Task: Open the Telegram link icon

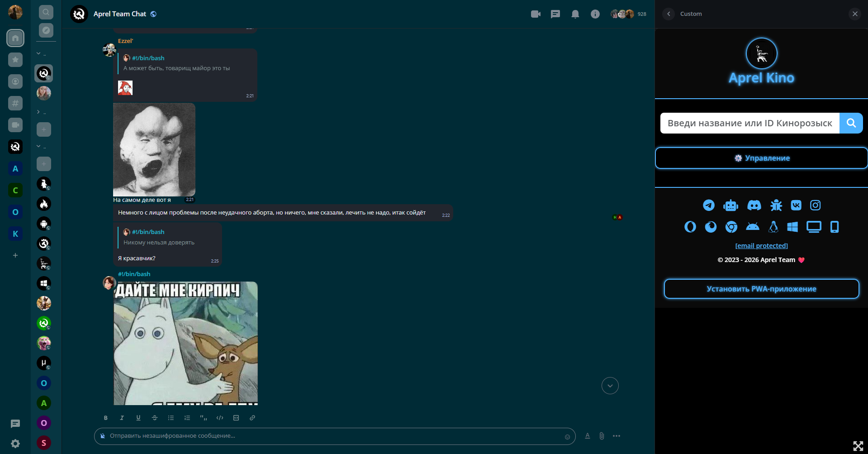Action: click(x=709, y=205)
